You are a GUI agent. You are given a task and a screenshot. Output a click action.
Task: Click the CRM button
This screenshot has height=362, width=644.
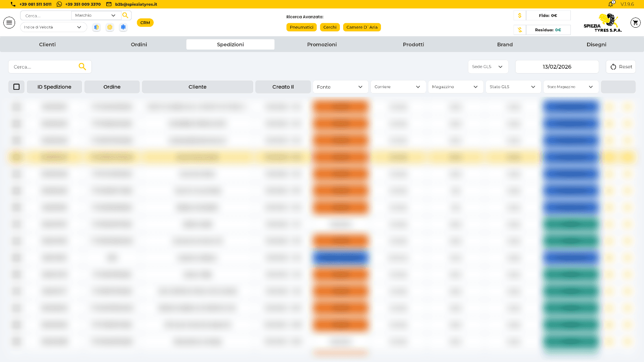145,23
